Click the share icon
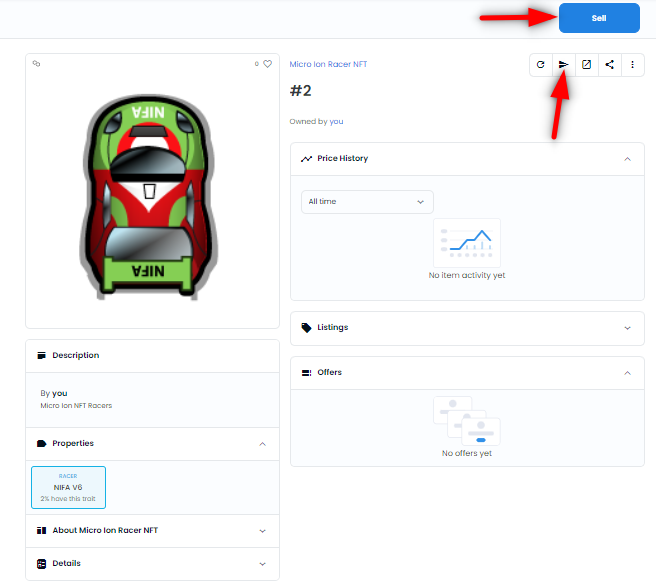Screen dimensions: 656x588 610,65
